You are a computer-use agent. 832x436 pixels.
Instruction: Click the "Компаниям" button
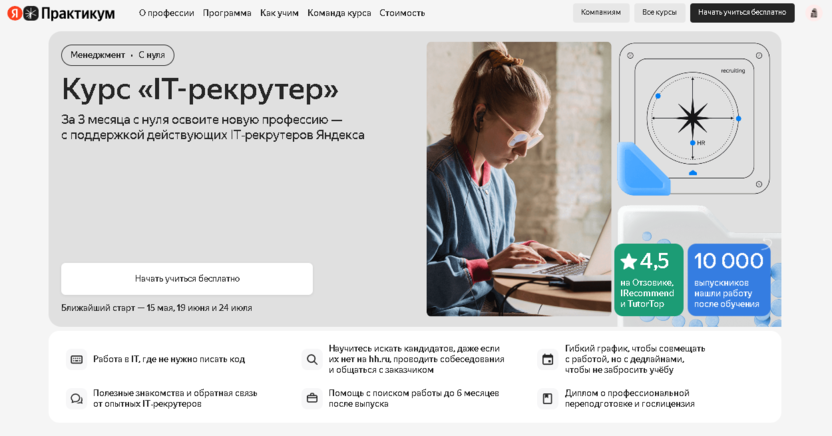click(x=601, y=13)
